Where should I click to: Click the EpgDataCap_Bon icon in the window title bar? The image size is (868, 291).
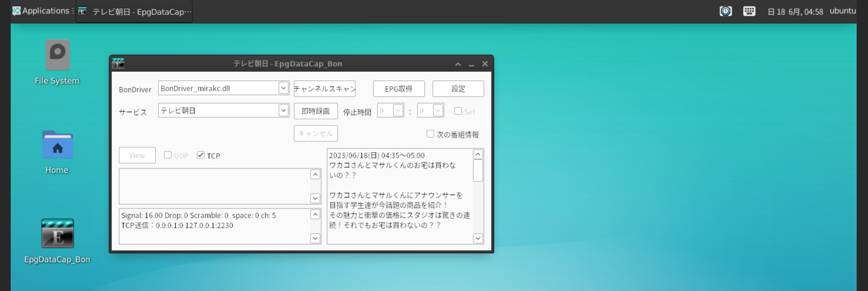[119, 63]
